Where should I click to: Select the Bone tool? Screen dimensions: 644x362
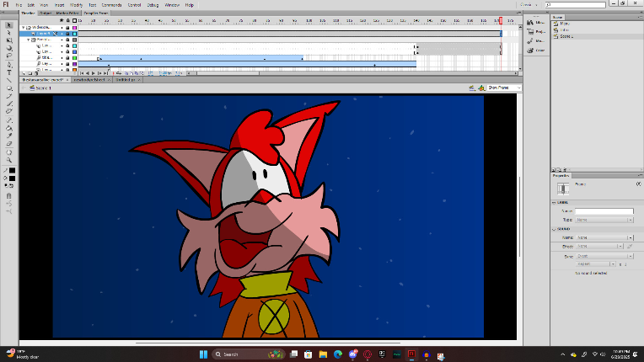click(8, 120)
